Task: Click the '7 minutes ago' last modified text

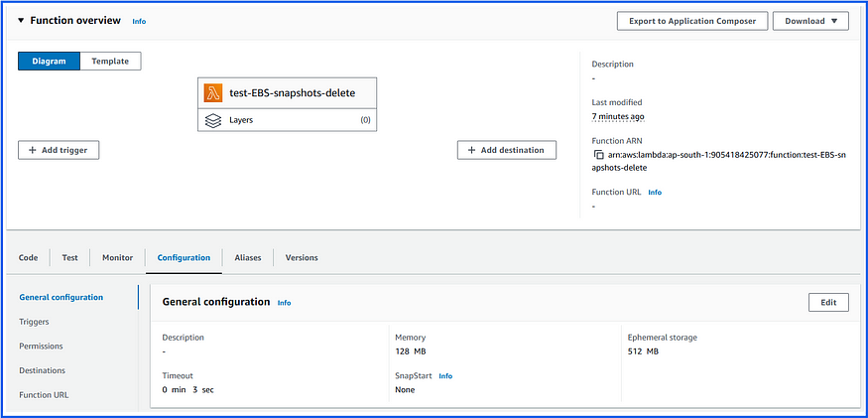Action: 618,116
